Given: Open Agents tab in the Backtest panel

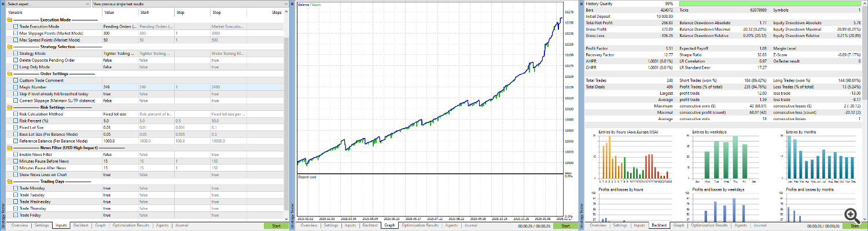Looking at the screenshot, I should pyautogui.click(x=740, y=225).
